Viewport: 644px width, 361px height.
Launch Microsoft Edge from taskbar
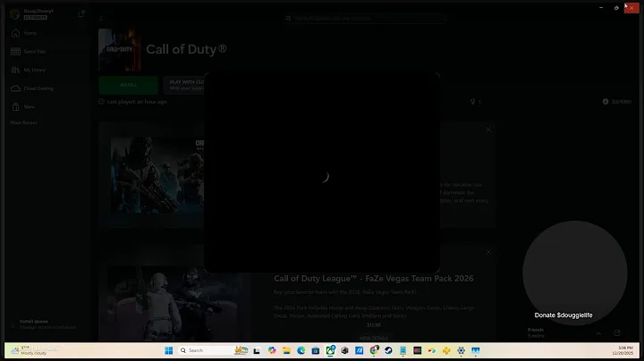(301, 350)
